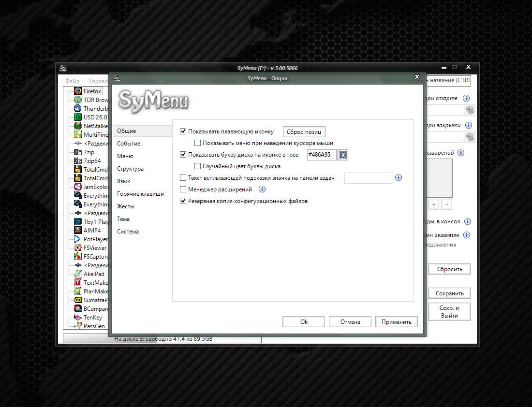Screen dimensions: 532x407
Task: Click the Thunderbird icon in tree
Action: click(x=78, y=109)
